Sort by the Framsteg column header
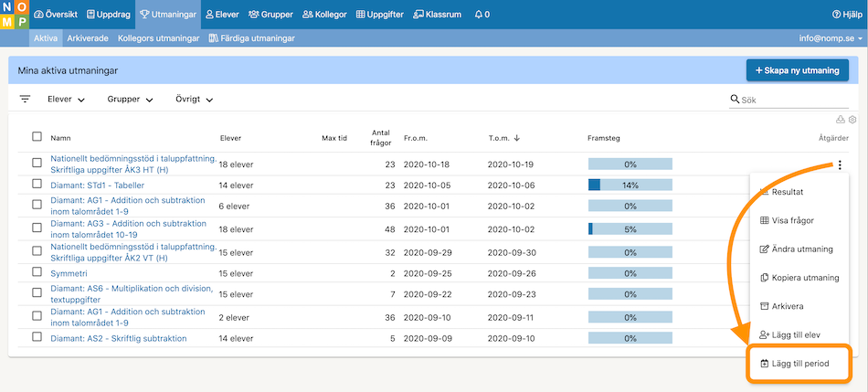This screenshot has width=868, height=392. pyautogui.click(x=603, y=138)
